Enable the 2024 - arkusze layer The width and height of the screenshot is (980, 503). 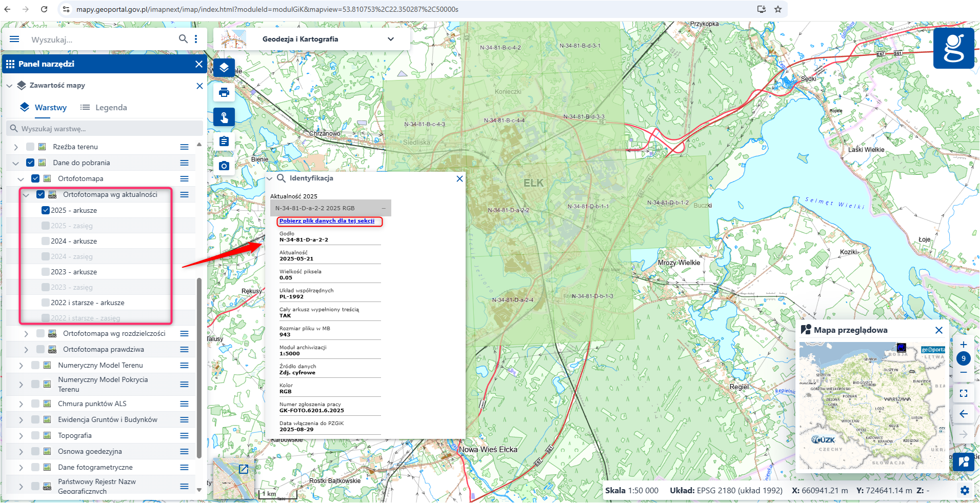pyautogui.click(x=46, y=241)
